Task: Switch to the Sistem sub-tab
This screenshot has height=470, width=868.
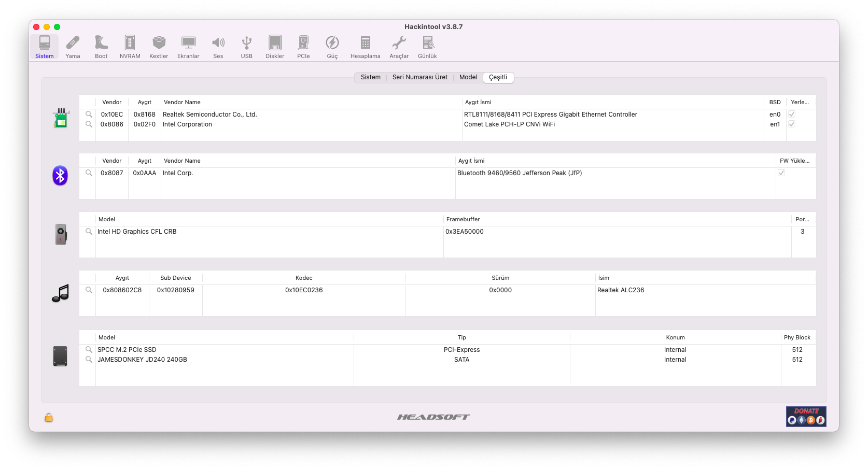Action: 370,77
